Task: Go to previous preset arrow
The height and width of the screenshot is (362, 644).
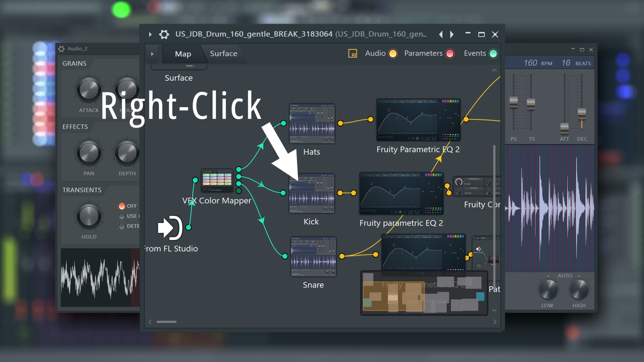Action: pos(441,34)
